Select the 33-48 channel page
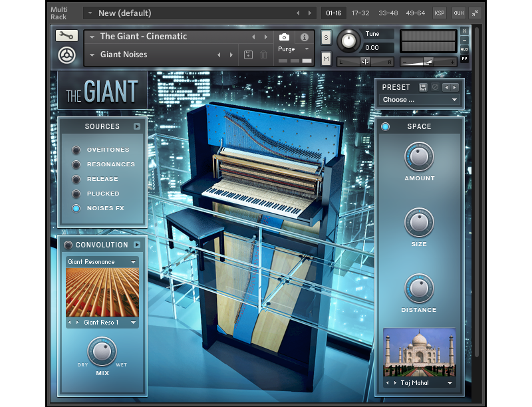This screenshot has width=532, height=407. (x=389, y=13)
